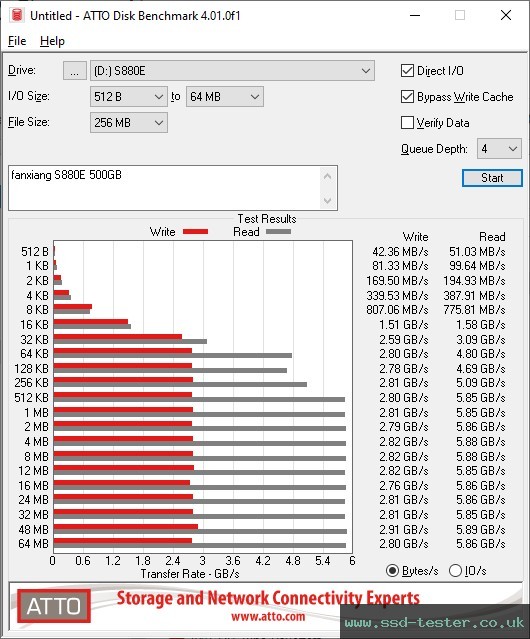Screen dimensions: 530x639
Task: Click the 128 KB row label
Action: tap(31, 368)
